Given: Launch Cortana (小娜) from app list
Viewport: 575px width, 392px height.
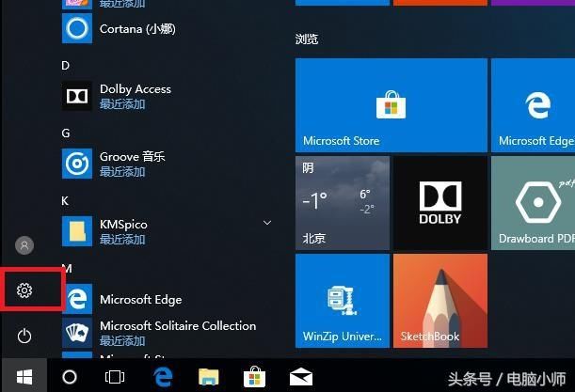Looking at the screenshot, I should tap(167, 28).
